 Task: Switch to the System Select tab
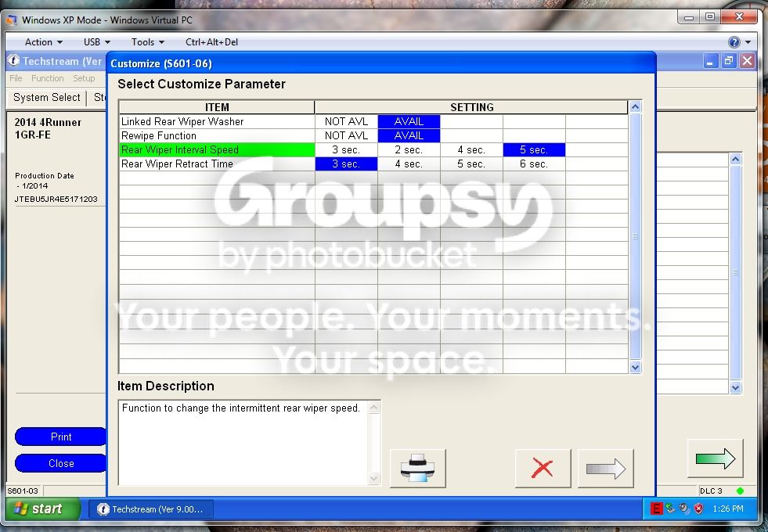[x=46, y=97]
